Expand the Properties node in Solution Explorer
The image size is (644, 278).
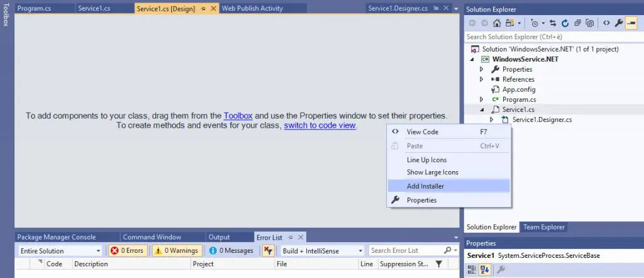(481, 69)
